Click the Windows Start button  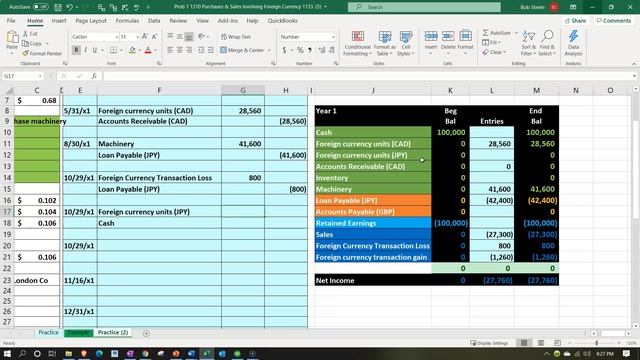(7, 353)
